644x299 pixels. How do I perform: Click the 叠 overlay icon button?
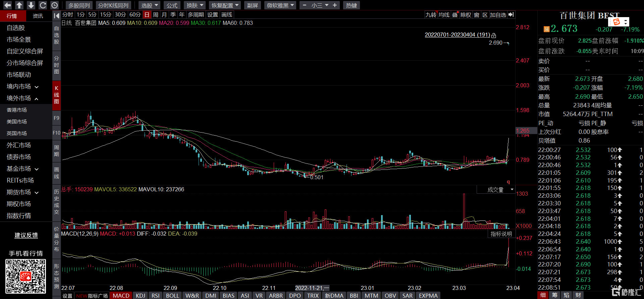click(455, 15)
